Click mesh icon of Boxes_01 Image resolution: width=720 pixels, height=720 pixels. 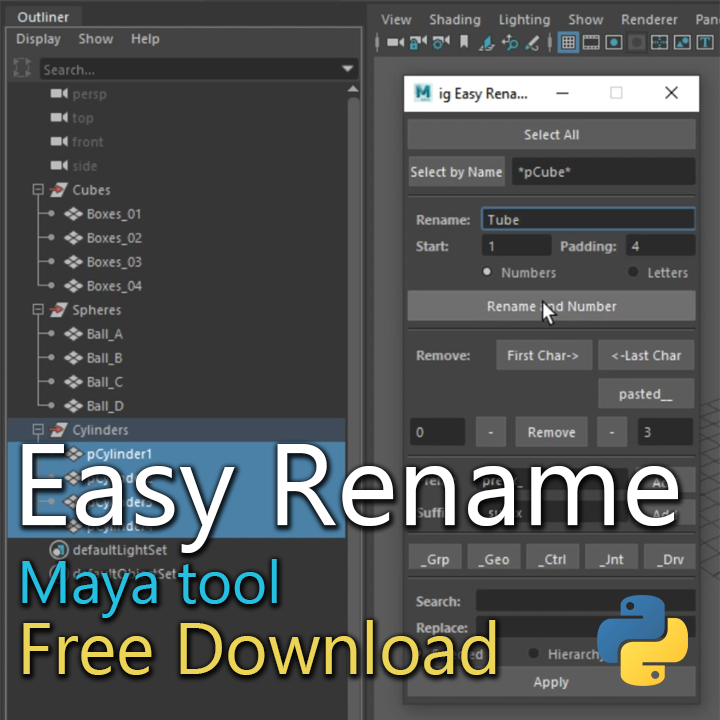pos(73,214)
